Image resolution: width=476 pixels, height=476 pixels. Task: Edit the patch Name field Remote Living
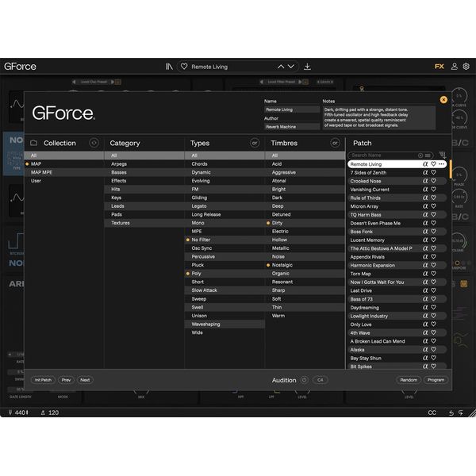[292, 109]
